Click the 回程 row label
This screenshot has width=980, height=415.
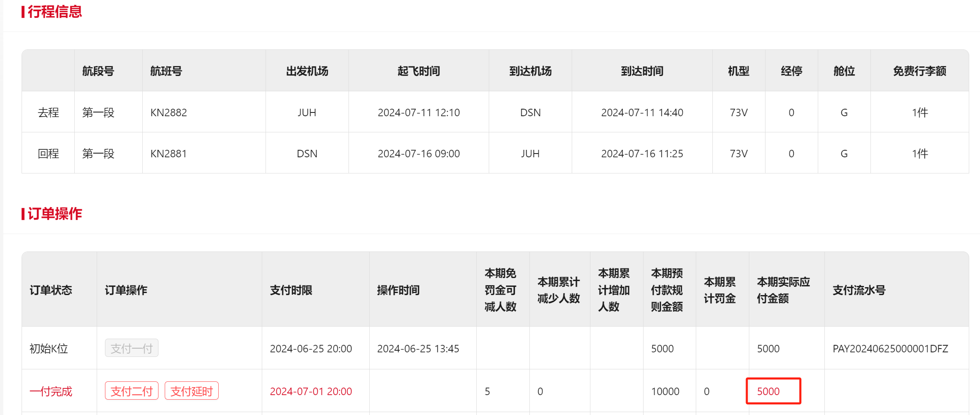coord(48,154)
